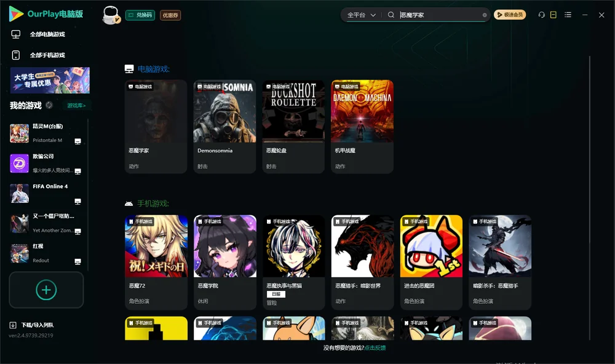The image size is (615, 364).
Task: Click the 点击反馈 feedback link
Action: (x=375, y=347)
